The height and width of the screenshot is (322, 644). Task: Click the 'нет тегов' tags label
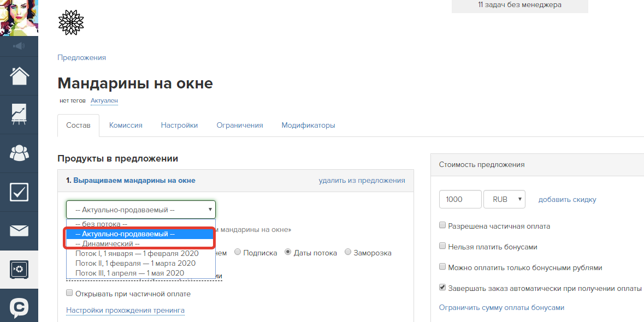click(72, 100)
